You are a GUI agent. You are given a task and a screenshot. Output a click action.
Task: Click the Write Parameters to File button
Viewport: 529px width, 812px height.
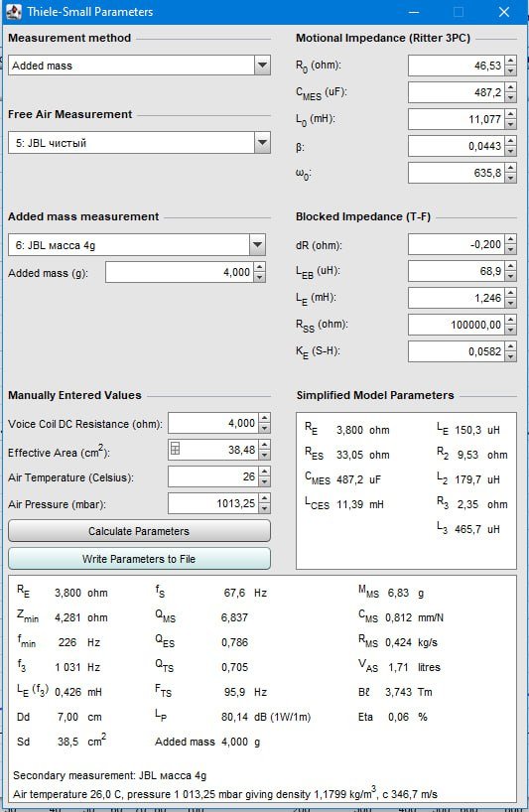point(139,559)
